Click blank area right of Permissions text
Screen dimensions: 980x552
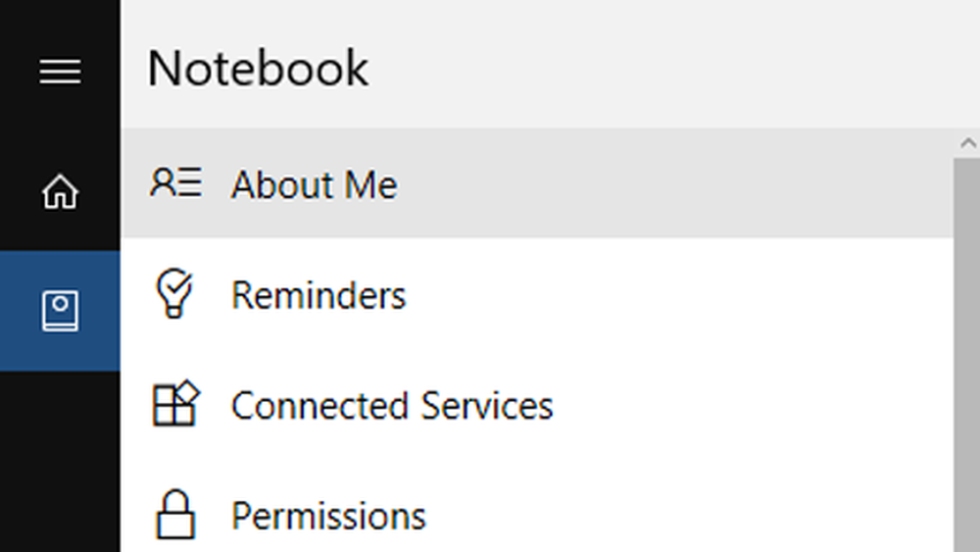[x=688, y=517]
